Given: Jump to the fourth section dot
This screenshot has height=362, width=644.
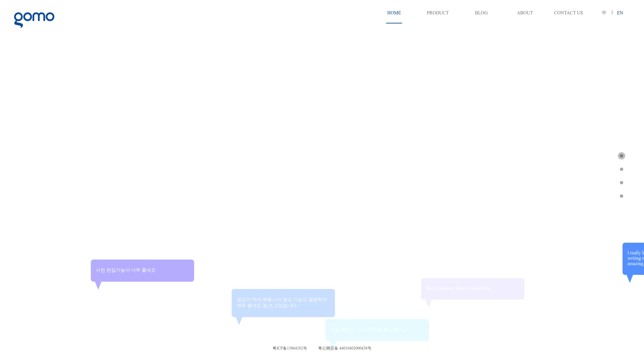Looking at the screenshot, I should [x=621, y=196].
